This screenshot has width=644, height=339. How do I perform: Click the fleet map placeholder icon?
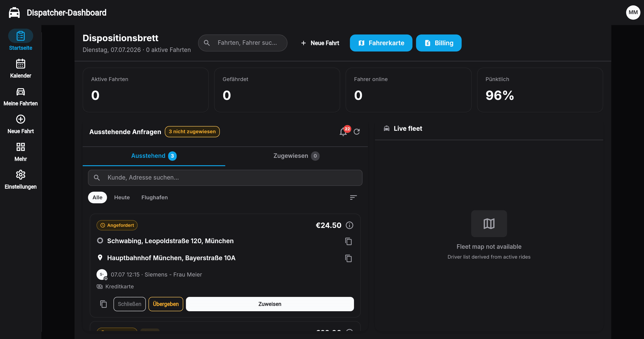point(489,224)
